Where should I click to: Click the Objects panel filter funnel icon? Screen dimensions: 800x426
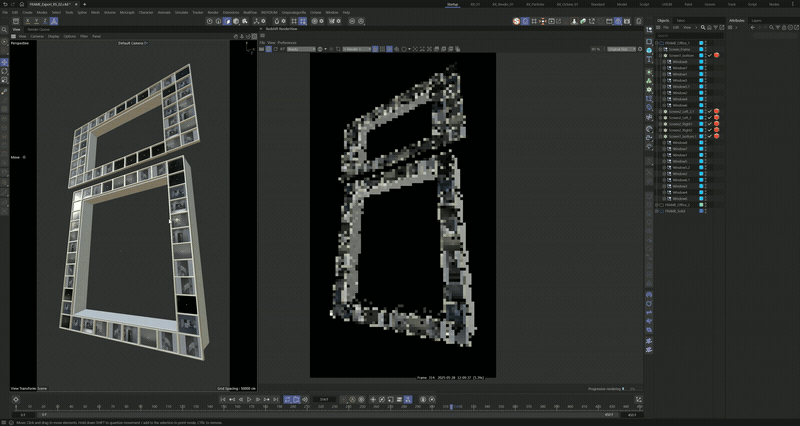coord(715,28)
